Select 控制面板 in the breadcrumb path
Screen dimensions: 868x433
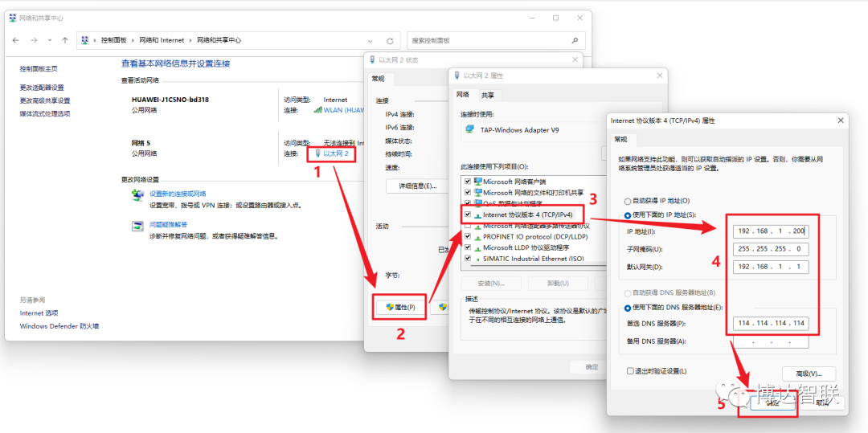113,40
